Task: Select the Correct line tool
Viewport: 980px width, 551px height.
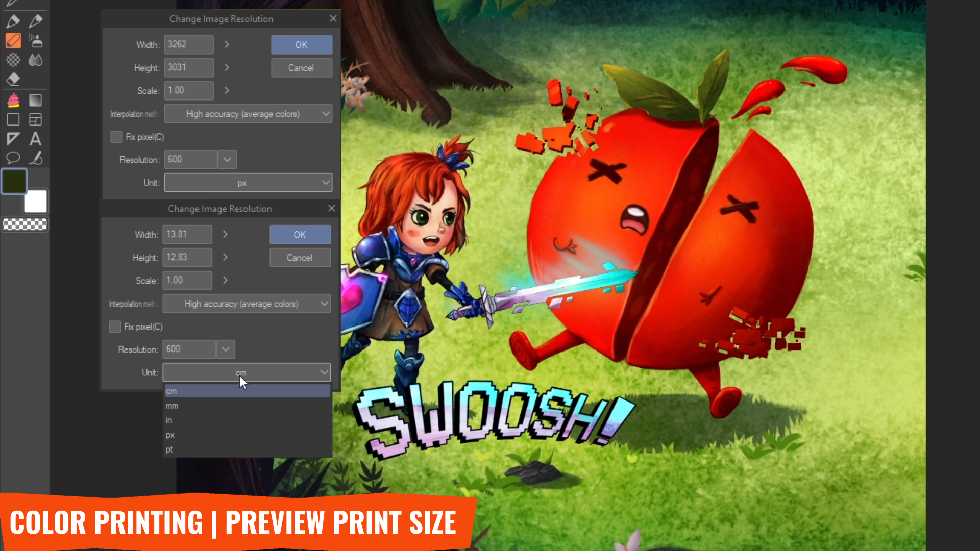Action: (35, 158)
